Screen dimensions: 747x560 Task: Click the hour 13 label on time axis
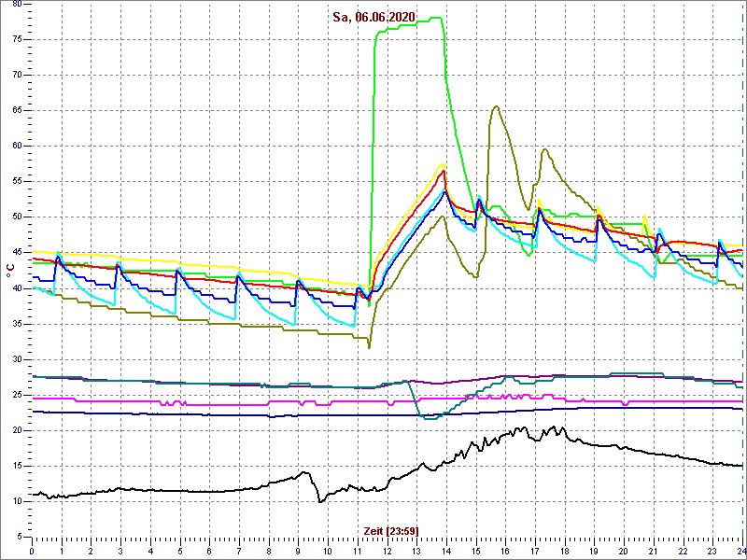(x=416, y=552)
